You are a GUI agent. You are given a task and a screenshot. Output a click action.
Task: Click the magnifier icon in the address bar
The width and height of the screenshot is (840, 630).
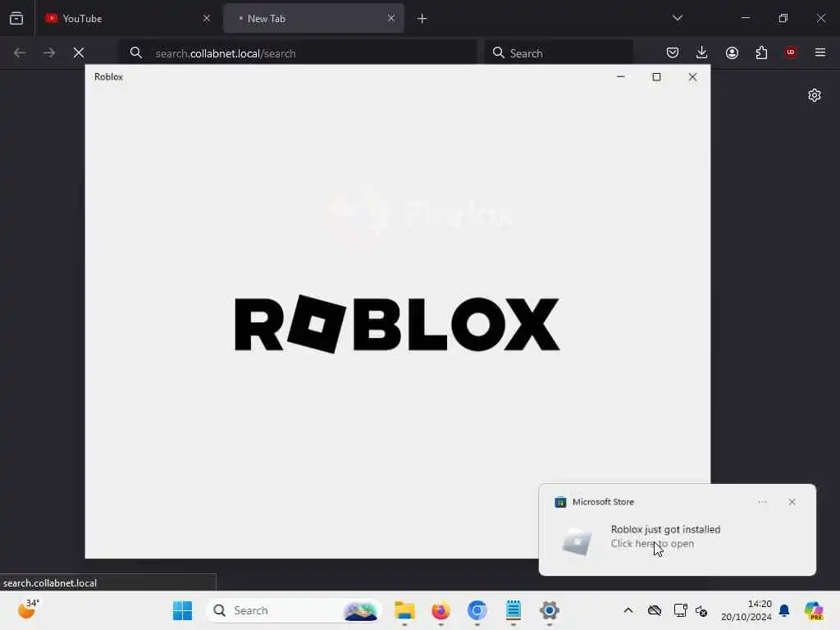pyautogui.click(x=136, y=52)
